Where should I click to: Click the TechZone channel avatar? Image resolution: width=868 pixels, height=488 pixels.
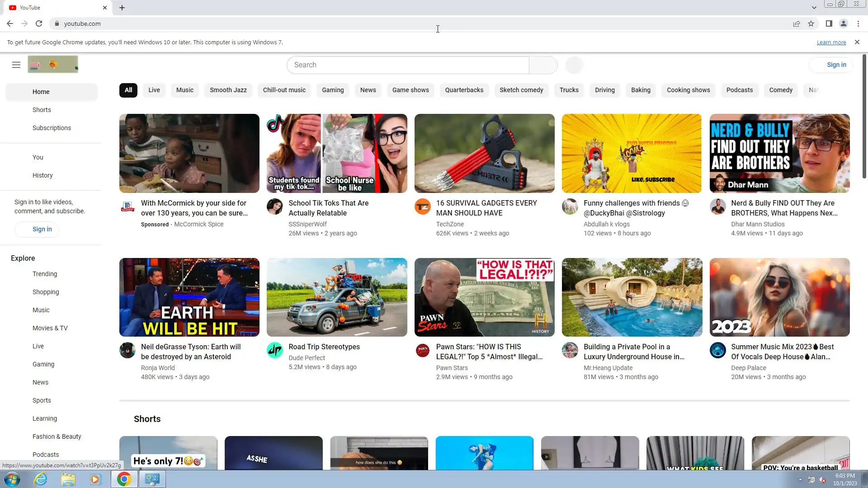(x=422, y=207)
